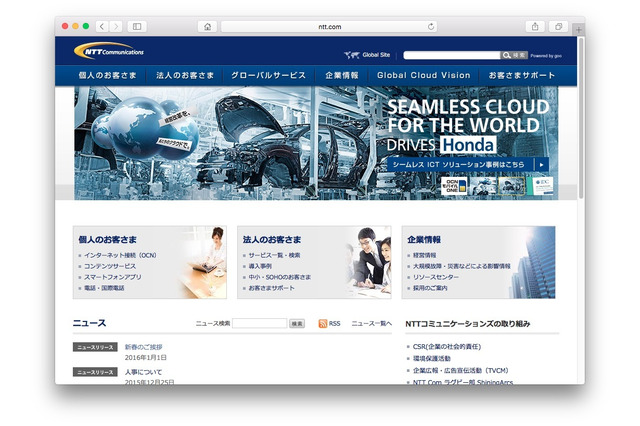Open インターネット接続 (OCN) link
The height and width of the screenshot is (426, 640).
120,255
